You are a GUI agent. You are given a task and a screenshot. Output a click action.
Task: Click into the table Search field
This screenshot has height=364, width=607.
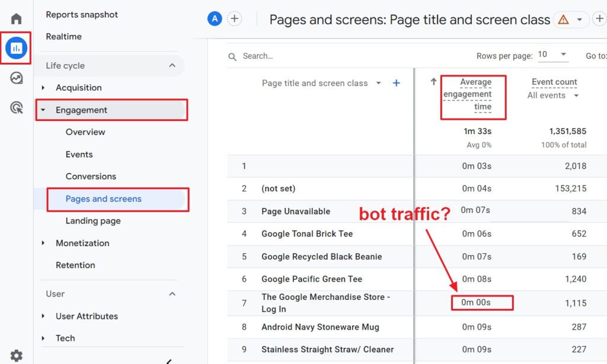pyautogui.click(x=296, y=56)
